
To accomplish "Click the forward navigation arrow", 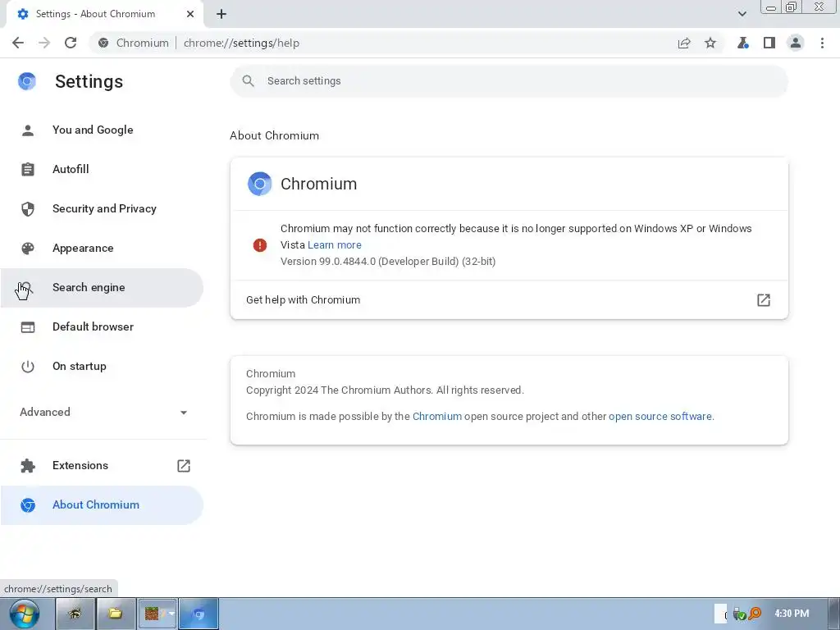I will coord(44,43).
